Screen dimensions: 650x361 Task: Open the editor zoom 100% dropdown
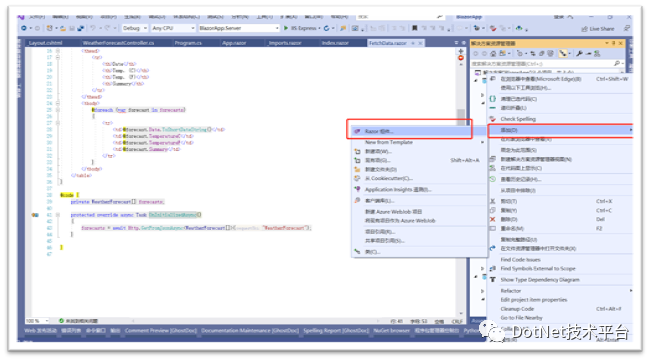pyautogui.click(x=37, y=321)
